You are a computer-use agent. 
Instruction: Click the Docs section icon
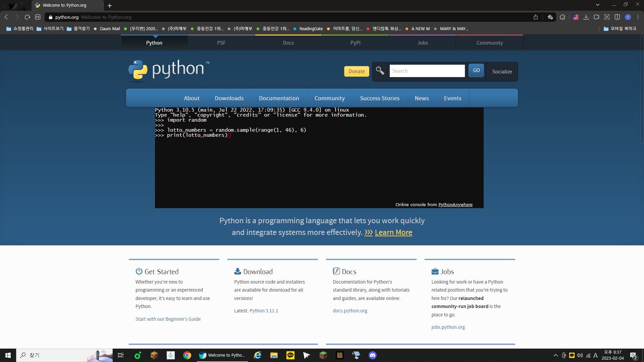point(336,271)
